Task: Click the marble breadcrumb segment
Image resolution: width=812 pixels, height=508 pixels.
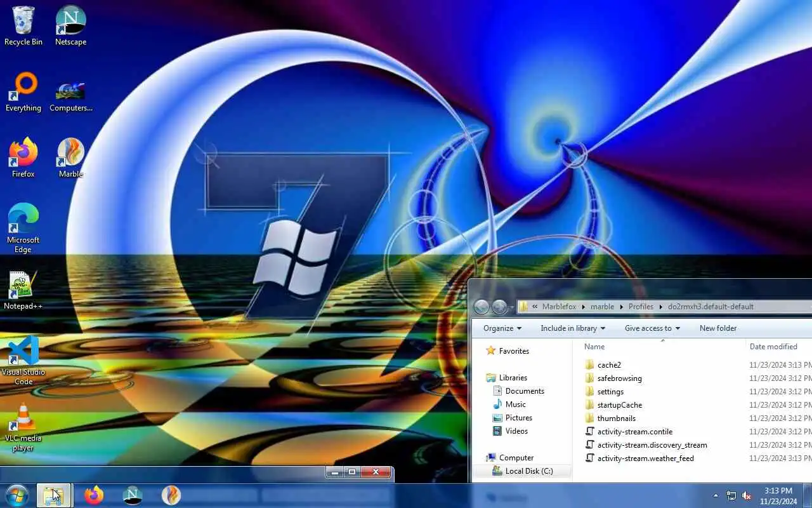Action: click(x=602, y=307)
